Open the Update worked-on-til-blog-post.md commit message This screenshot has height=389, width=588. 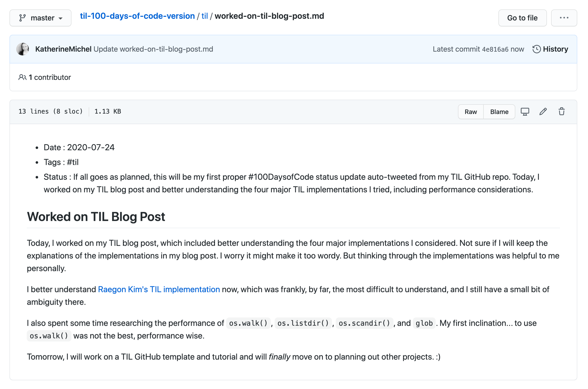tap(153, 49)
